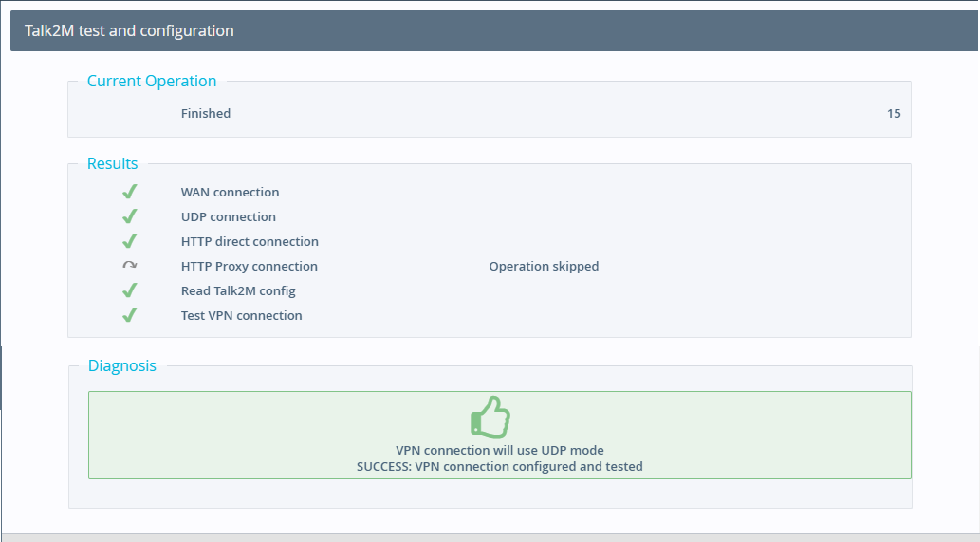Click the HTTP direct connection checkmark
This screenshot has width=980, height=542.
129,241
